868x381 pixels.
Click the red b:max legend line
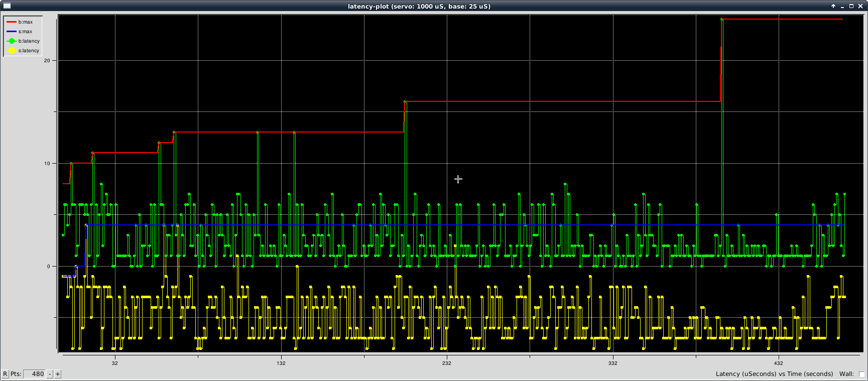(12, 22)
